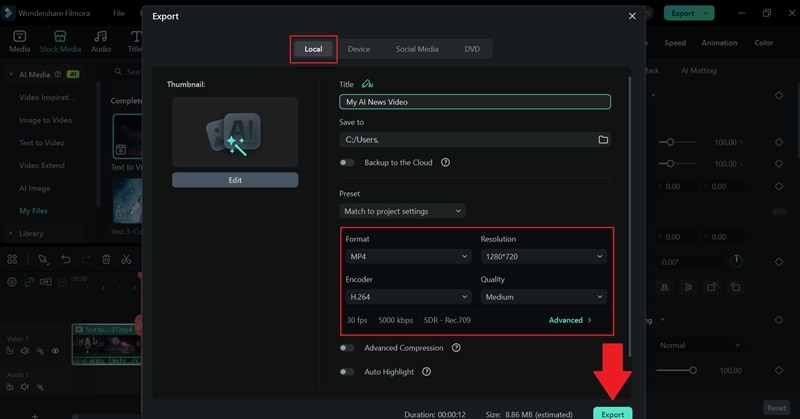Edit the export thumbnail

pos(235,180)
